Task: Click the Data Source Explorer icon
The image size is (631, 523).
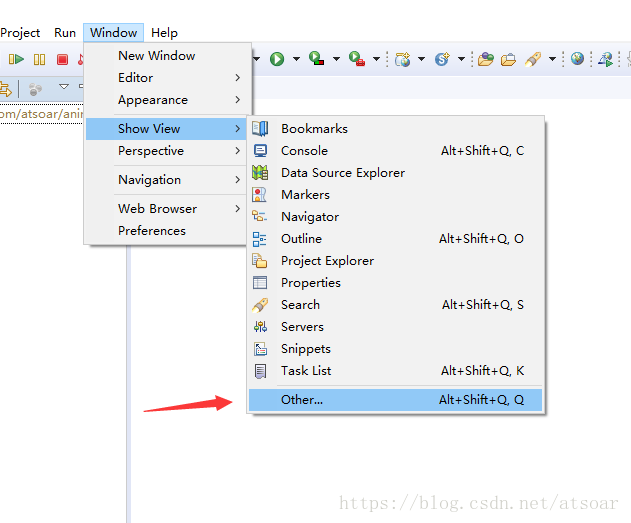Action: click(260, 173)
